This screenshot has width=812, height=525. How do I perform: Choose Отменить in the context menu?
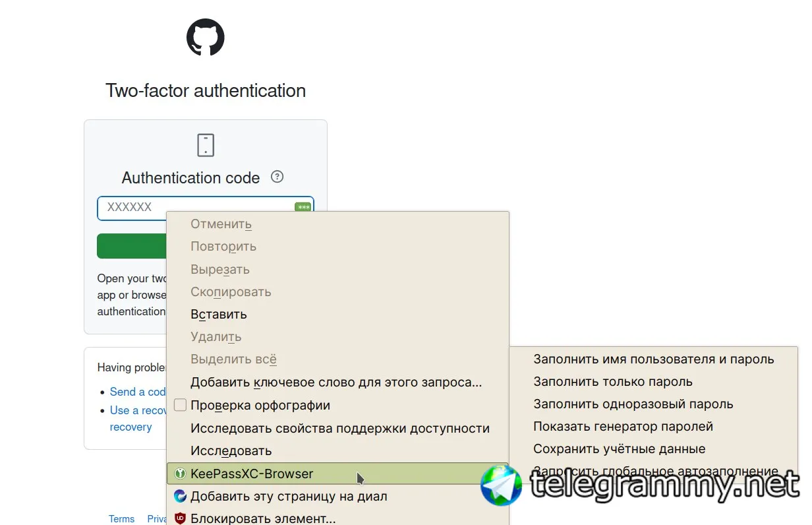click(x=337, y=224)
